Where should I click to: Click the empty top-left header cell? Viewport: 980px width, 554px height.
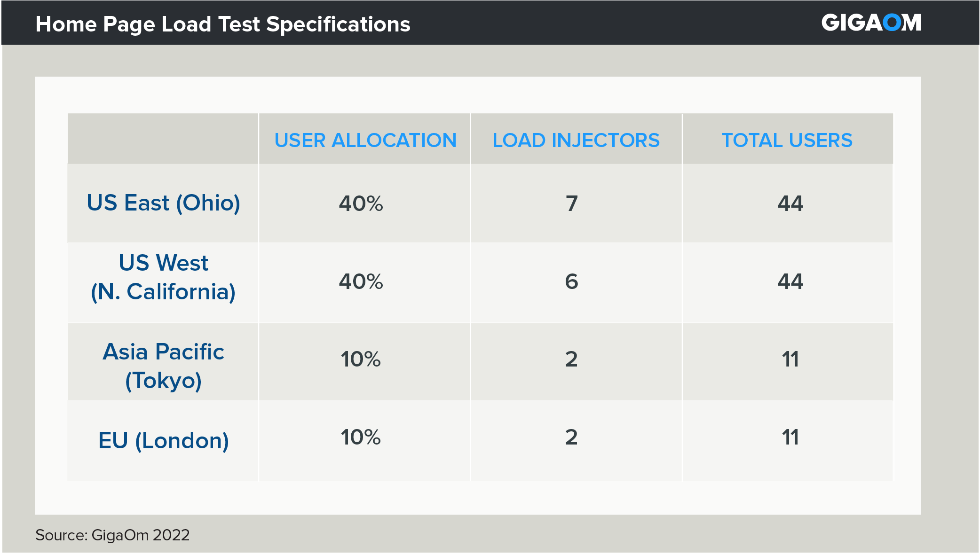(x=163, y=139)
